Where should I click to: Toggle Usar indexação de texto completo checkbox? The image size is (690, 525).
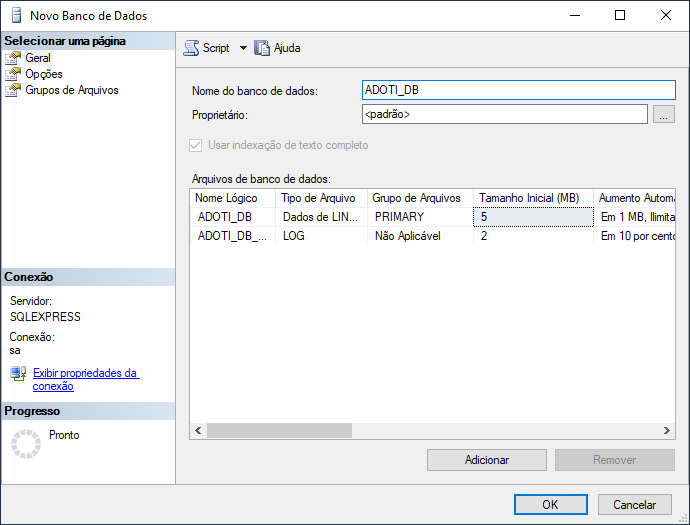pyautogui.click(x=196, y=145)
